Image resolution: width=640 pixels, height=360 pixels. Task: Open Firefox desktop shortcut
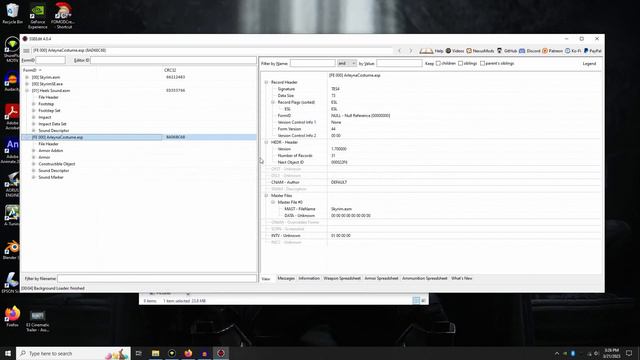[x=12, y=316]
